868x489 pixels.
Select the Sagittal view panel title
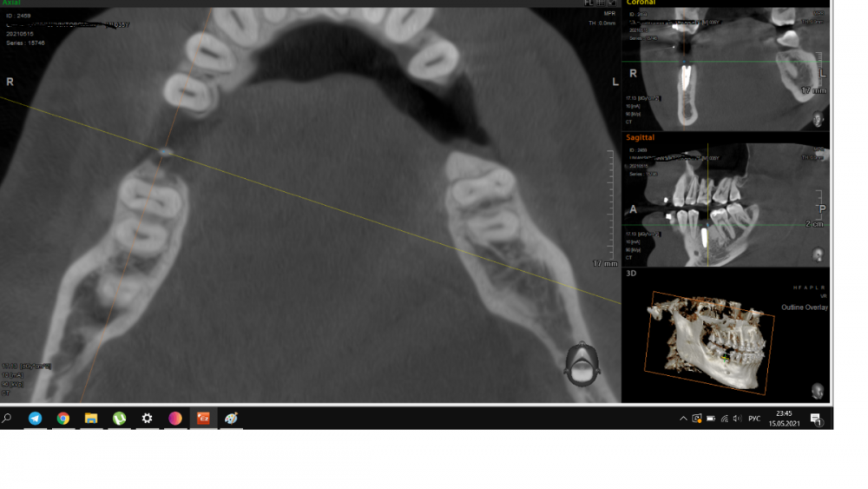[641, 137]
